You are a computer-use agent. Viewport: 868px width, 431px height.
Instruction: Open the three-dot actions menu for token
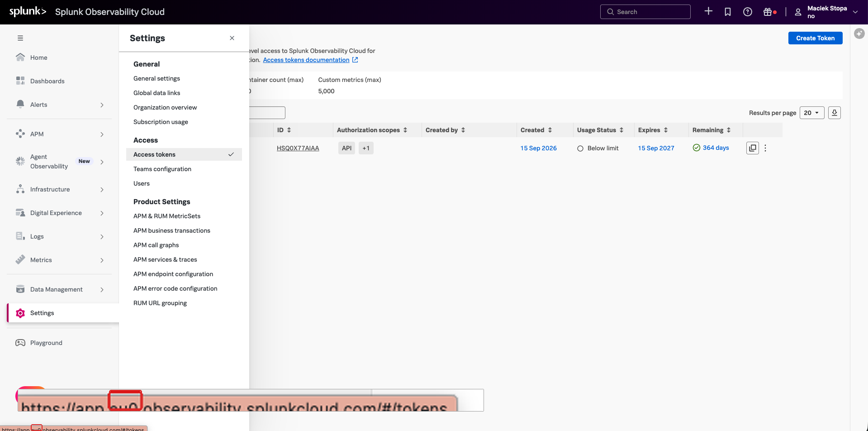coord(765,148)
